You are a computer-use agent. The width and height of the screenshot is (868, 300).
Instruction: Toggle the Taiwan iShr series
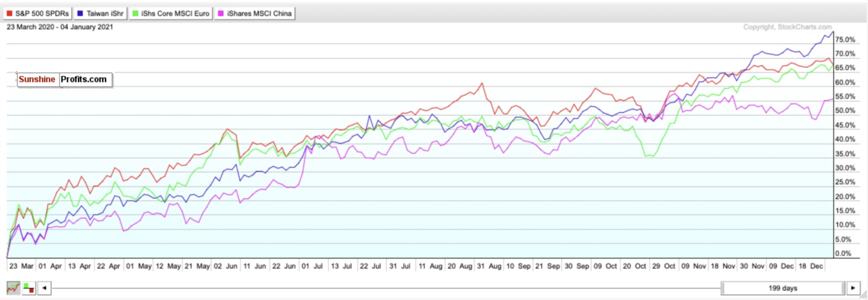[x=100, y=14]
